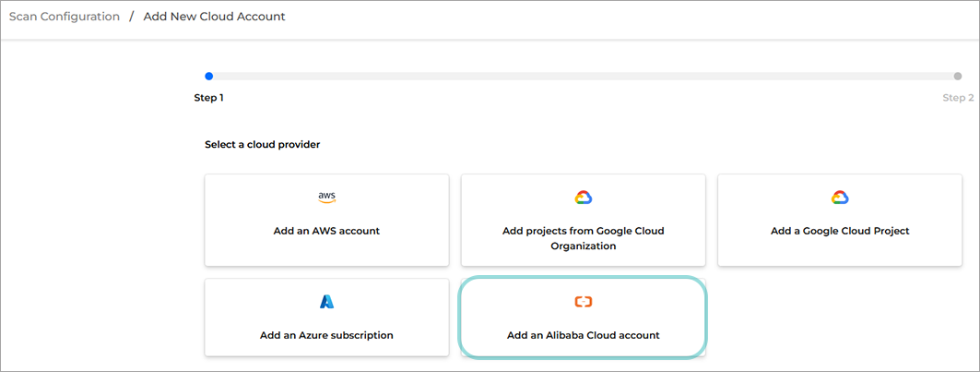Viewport: 980px width, 372px height.
Task: Click the Add New Cloud Account breadcrumb
Action: (x=215, y=17)
